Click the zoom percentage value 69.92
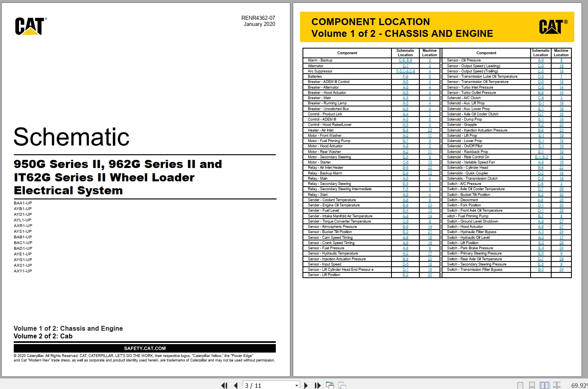The width and height of the screenshot is (588, 389). point(579,385)
